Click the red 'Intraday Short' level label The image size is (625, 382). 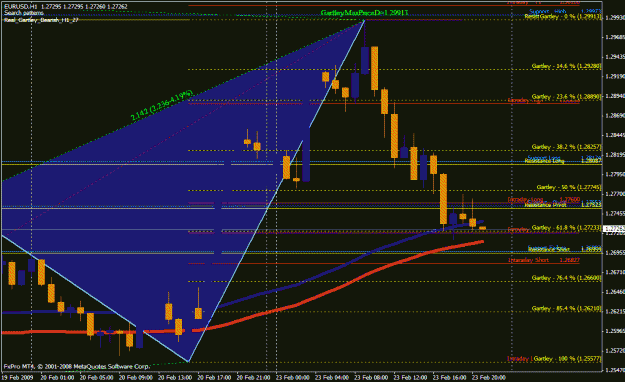tap(529, 260)
